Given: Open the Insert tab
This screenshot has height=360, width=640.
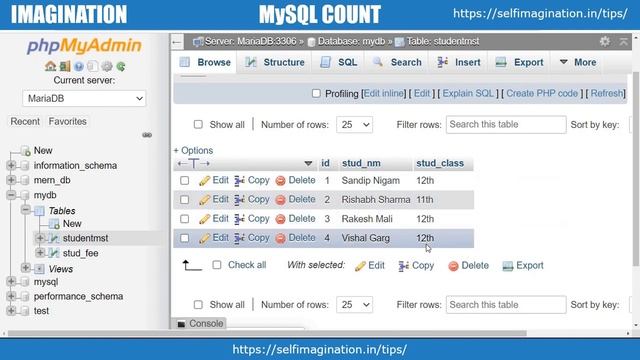Looking at the screenshot, I should pyautogui.click(x=459, y=62).
